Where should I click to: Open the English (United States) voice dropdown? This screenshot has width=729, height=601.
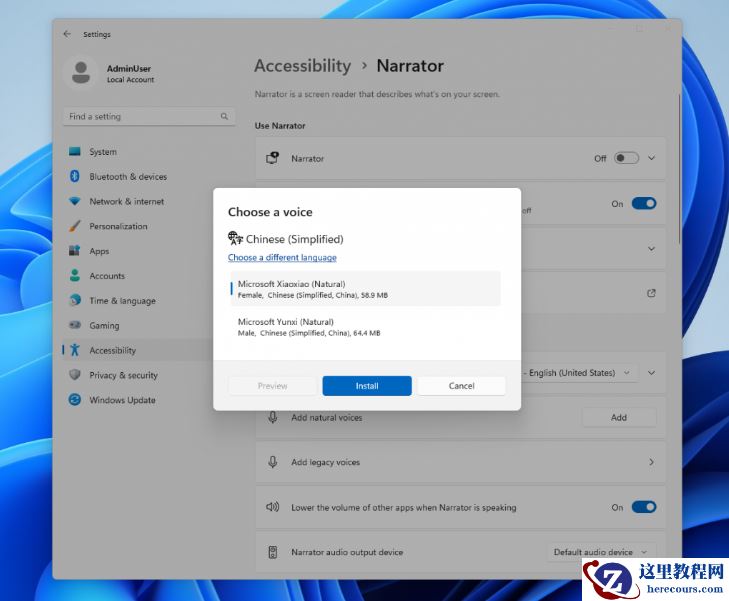coord(579,373)
